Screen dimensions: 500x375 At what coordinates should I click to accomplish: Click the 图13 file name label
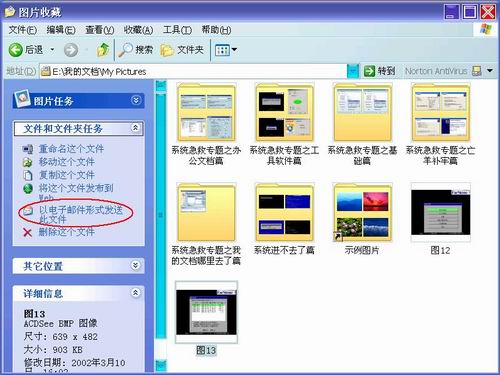[x=206, y=350]
